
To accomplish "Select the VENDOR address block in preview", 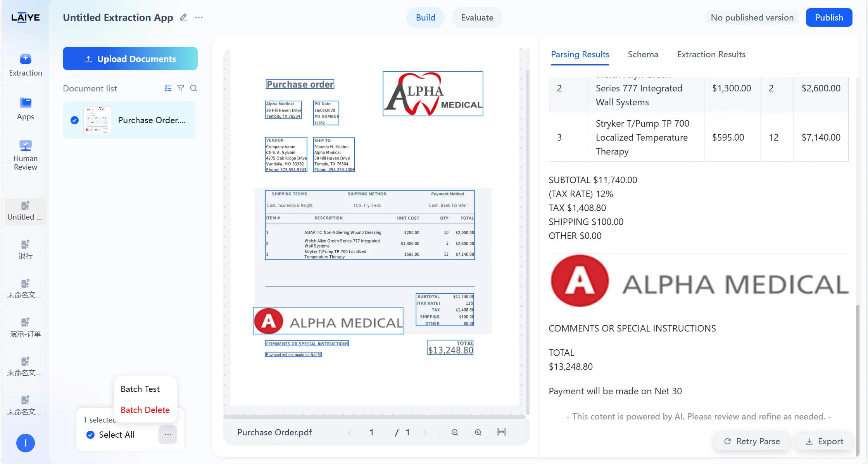I will tap(286, 155).
